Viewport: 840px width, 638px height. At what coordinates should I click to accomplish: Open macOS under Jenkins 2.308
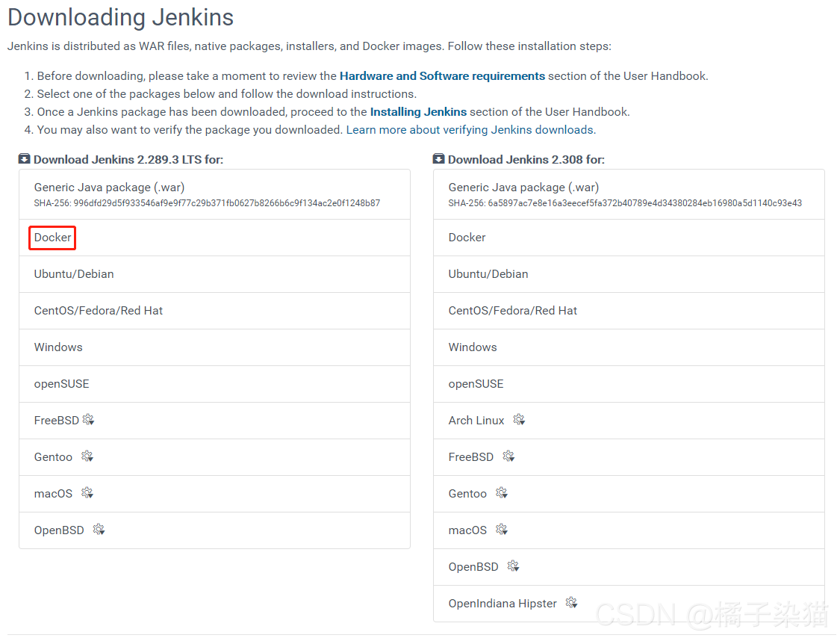pos(629,530)
